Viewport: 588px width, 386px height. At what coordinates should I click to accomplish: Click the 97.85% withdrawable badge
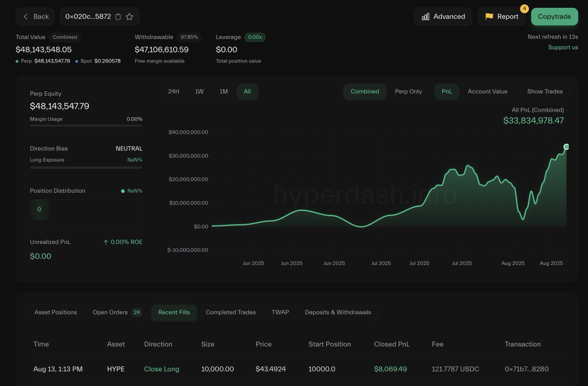[189, 37]
